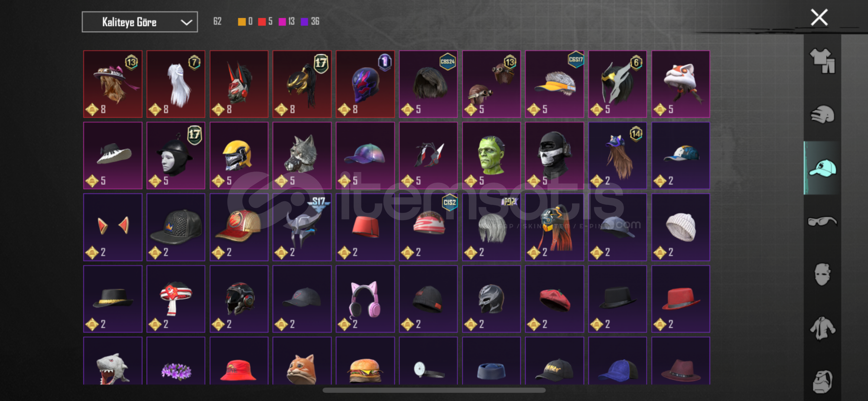Screen dimensions: 868x401
Task: Click the horizontal scrollbar at the bottom
Action: click(x=434, y=390)
